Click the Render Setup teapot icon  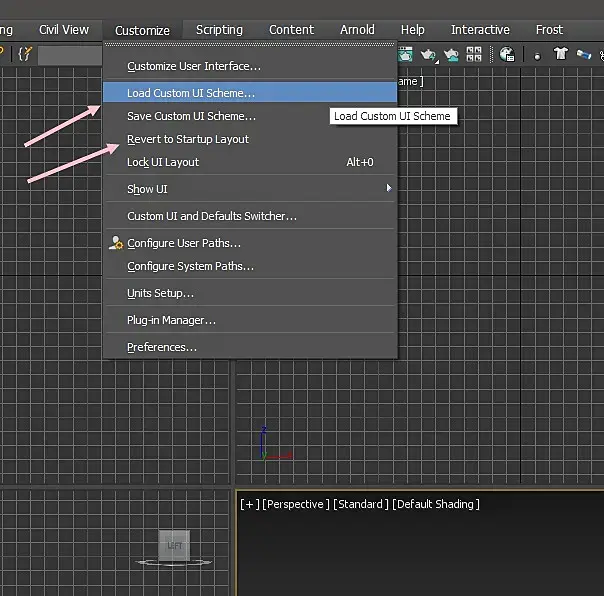pos(407,54)
